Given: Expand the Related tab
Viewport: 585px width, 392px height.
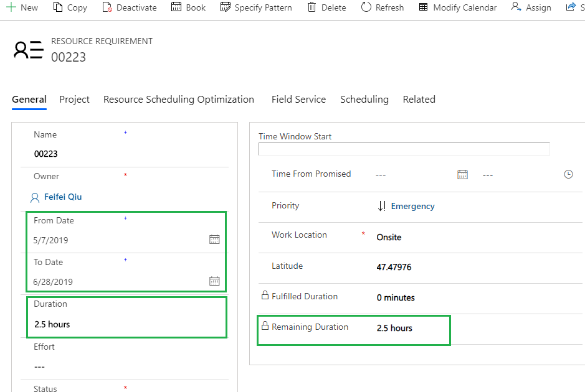Looking at the screenshot, I should point(419,100).
